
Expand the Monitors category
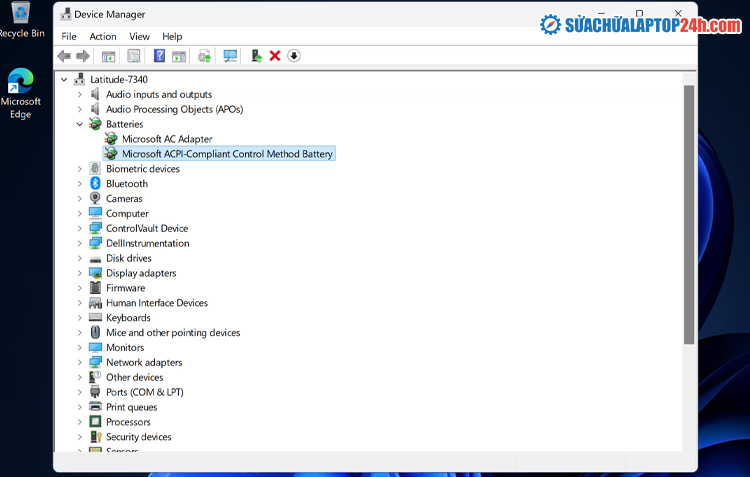79,348
